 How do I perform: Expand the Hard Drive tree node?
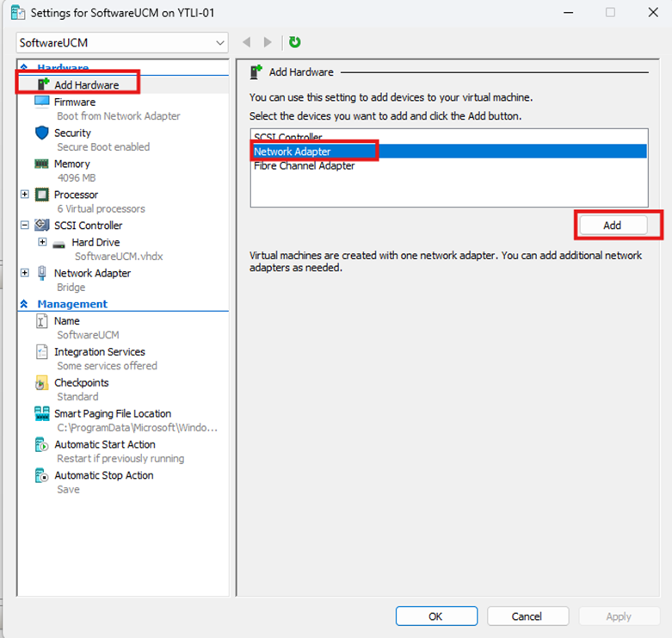pyautogui.click(x=42, y=242)
